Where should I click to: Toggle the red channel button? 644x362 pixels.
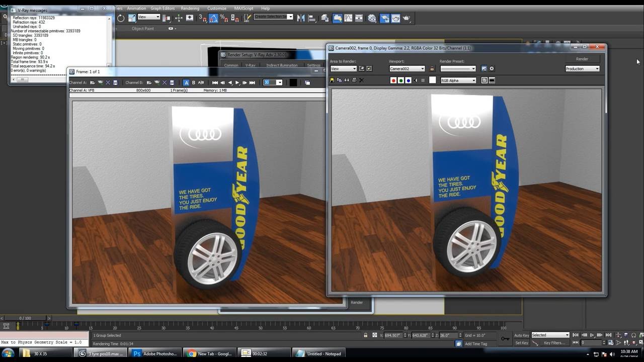coord(393,80)
